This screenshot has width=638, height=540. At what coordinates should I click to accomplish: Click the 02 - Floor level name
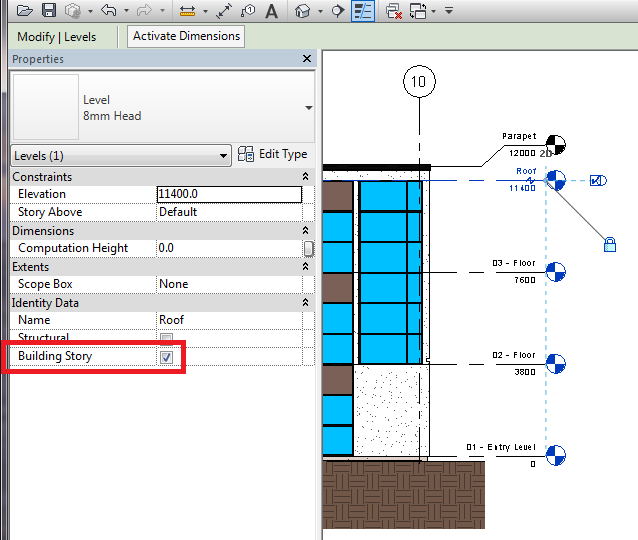514,355
